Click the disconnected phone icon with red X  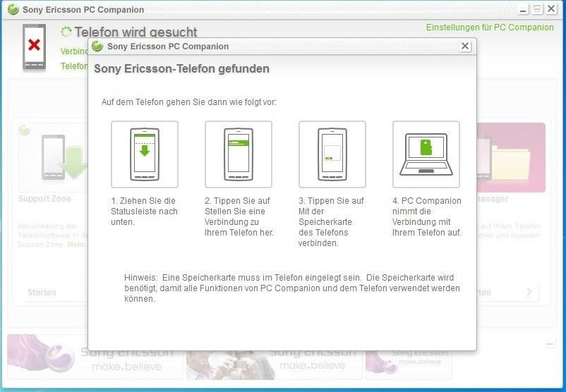pyautogui.click(x=35, y=47)
